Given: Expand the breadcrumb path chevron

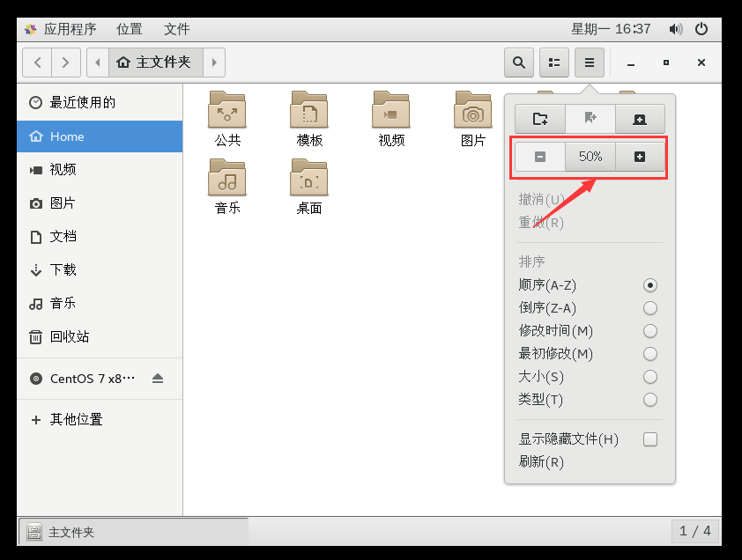Looking at the screenshot, I should pos(214,62).
